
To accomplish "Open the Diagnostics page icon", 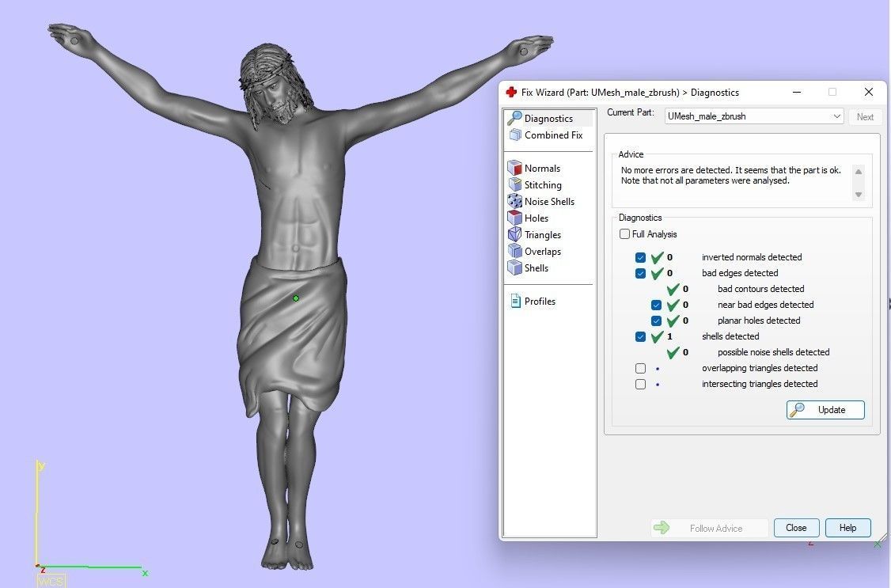I will 515,118.
